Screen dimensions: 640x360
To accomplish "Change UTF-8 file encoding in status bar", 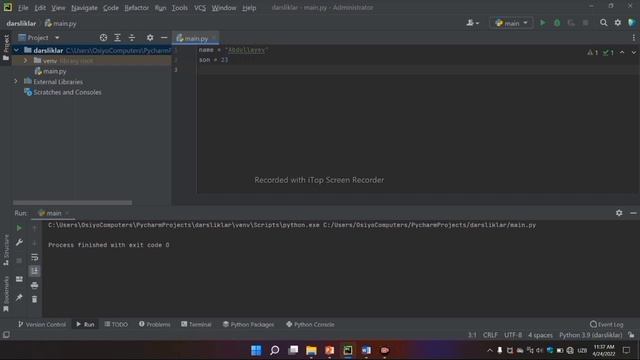I will [513, 335].
